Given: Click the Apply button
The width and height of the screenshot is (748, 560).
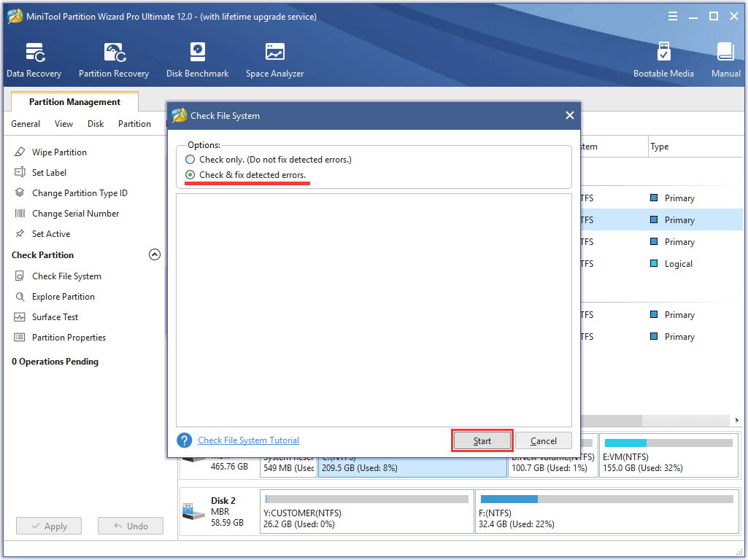Looking at the screenshot, I should (49, 526).
